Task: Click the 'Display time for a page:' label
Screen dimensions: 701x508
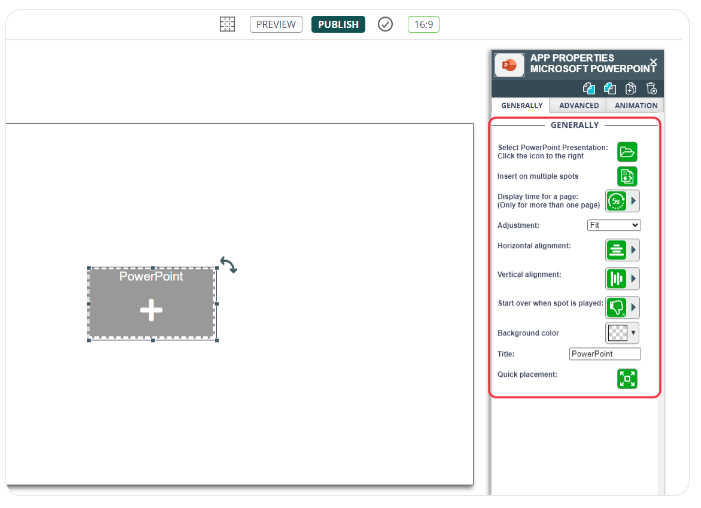Action: pyautogui.click(x=538, y=196)
